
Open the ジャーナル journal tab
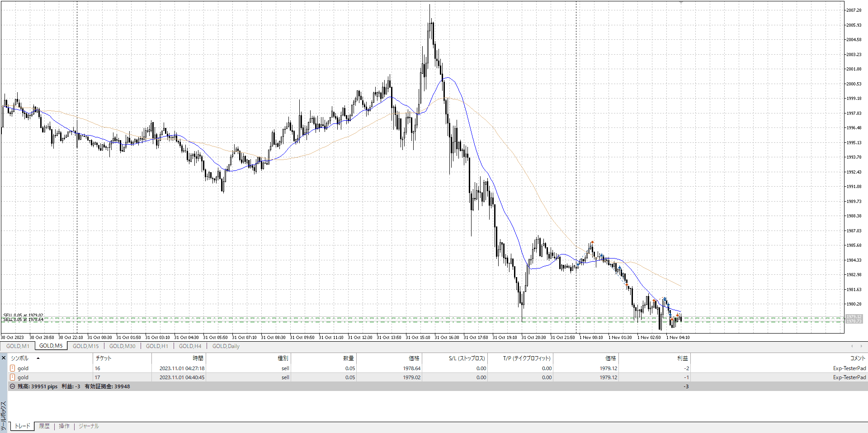89,426
